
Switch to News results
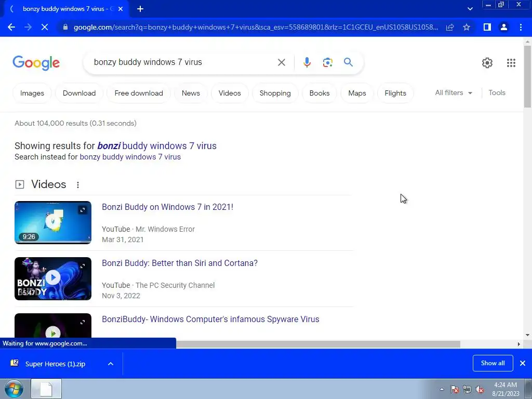click(x=191, y=93)
